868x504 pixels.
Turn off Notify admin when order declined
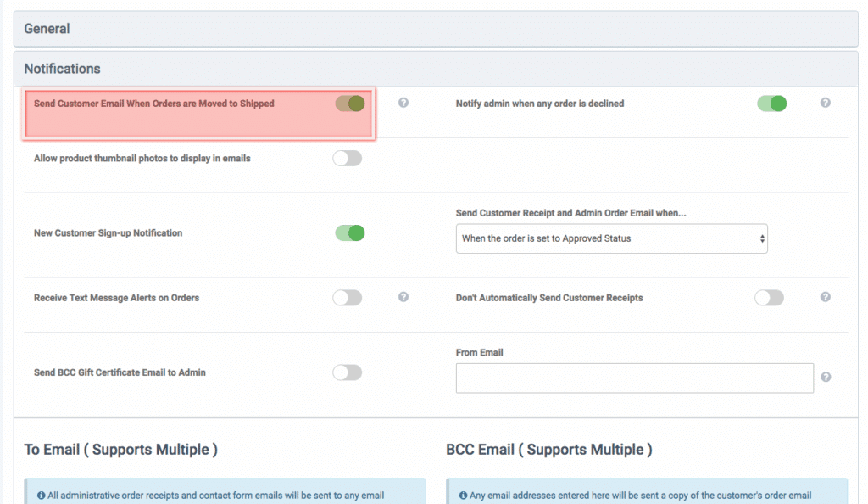pyautogui.click(x=771, y=104)
